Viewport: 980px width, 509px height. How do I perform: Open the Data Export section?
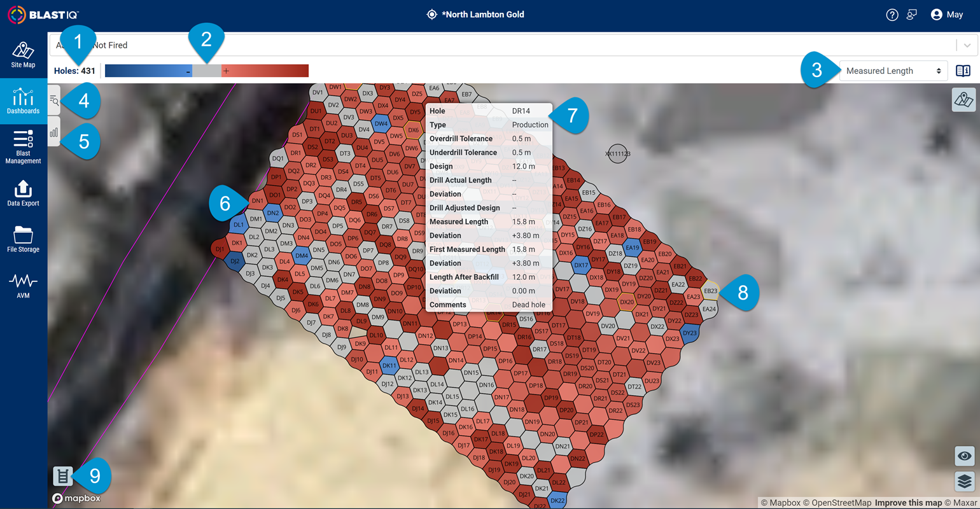click(x=23, y=192)
